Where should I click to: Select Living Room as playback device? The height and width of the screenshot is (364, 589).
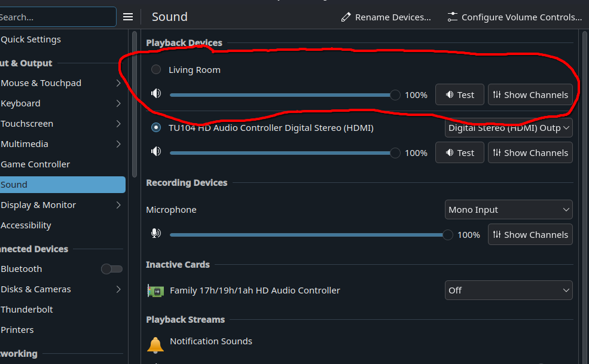coord(156,69)
